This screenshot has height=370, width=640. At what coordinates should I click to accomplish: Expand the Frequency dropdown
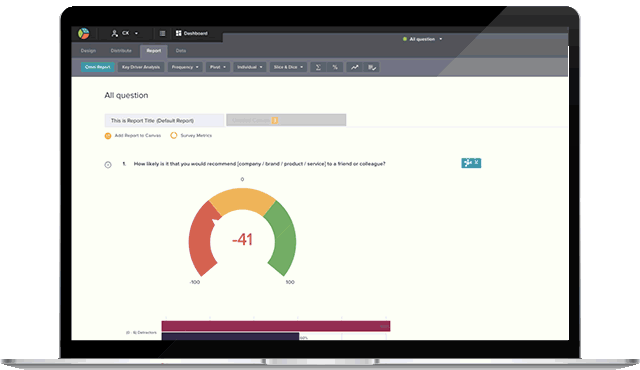pyautogui.click(x=185, y=67)
